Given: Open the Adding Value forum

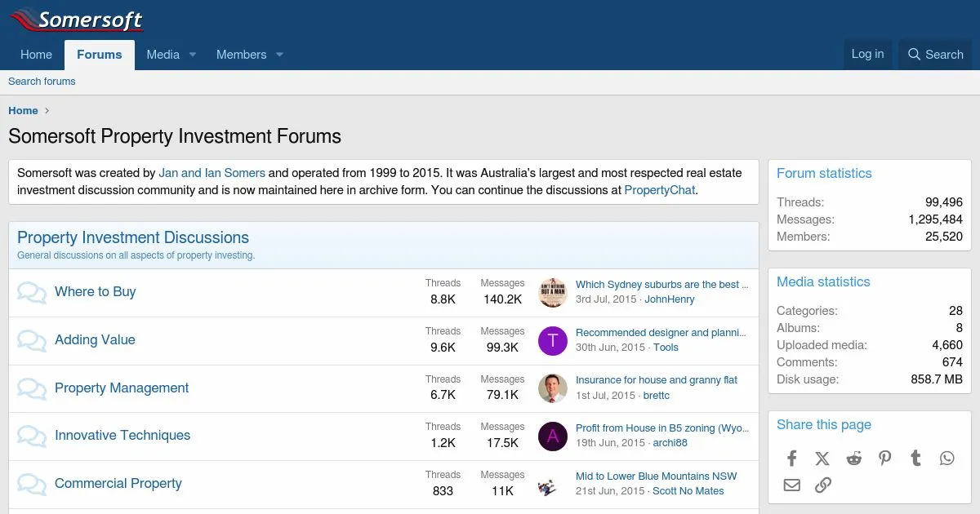Looking at the screenshot, I should click(95, 340).
